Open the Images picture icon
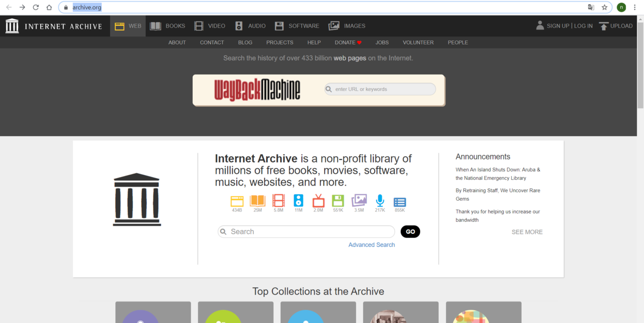The width and height of the screenshot is (644, 323). [x=334, y=26]
